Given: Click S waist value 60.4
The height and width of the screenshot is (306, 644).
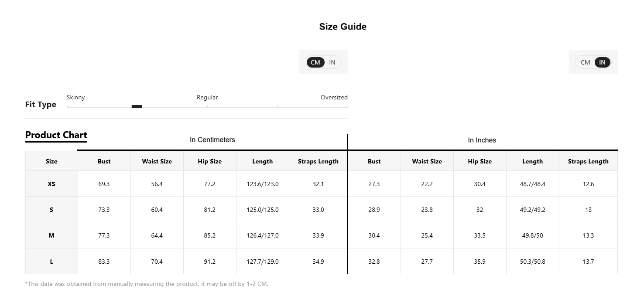Looking at the screenshot, I should click(x=157, y=210).
